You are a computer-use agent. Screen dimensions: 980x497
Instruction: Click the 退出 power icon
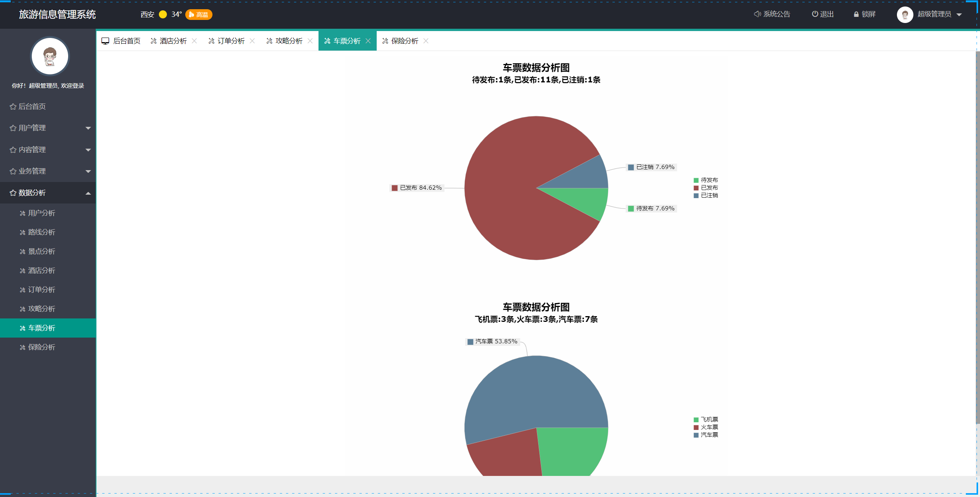tap(815, 14)
